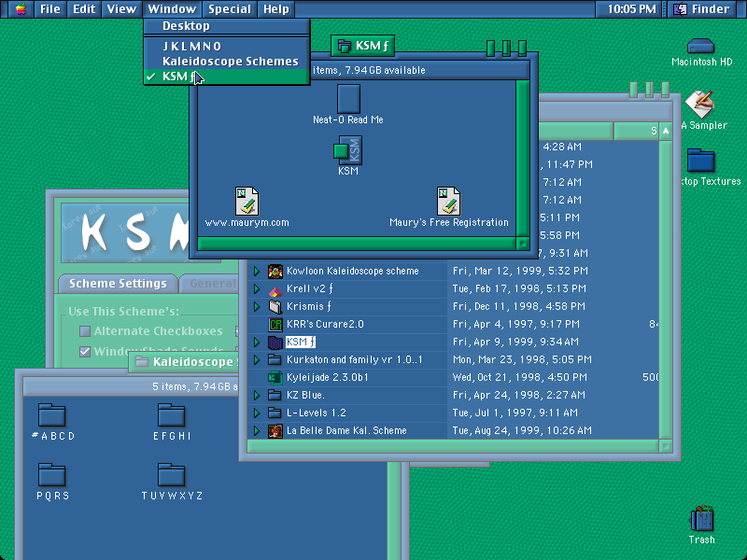
Task: Open the Edit menu
Action: tap(84, 9)
